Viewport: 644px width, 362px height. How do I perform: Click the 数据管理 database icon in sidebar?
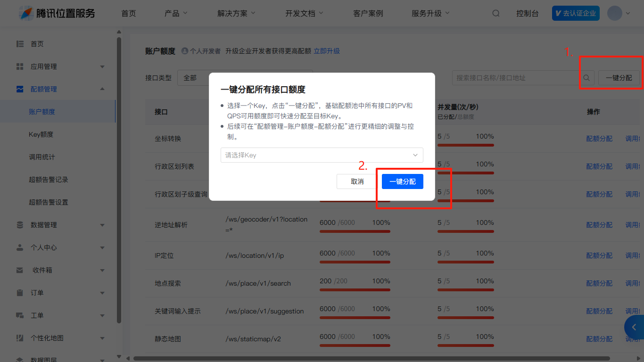[20, 225]
